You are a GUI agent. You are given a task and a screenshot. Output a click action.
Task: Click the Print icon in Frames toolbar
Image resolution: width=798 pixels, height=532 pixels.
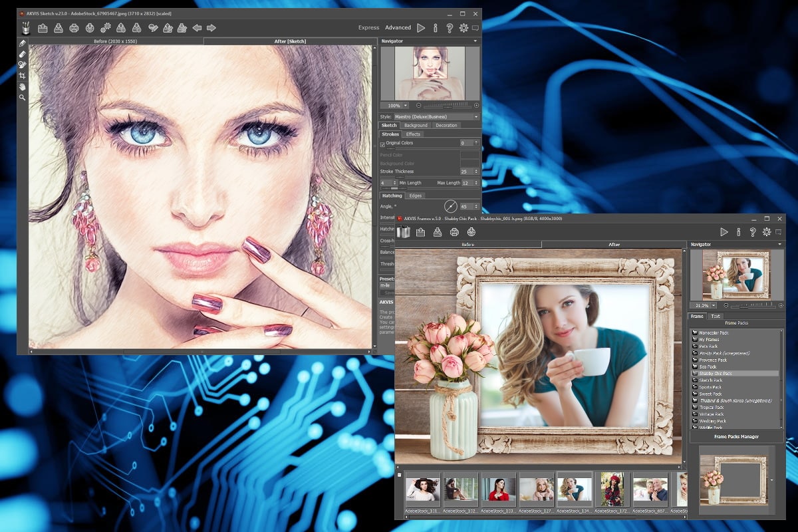(x=454, y=232)
